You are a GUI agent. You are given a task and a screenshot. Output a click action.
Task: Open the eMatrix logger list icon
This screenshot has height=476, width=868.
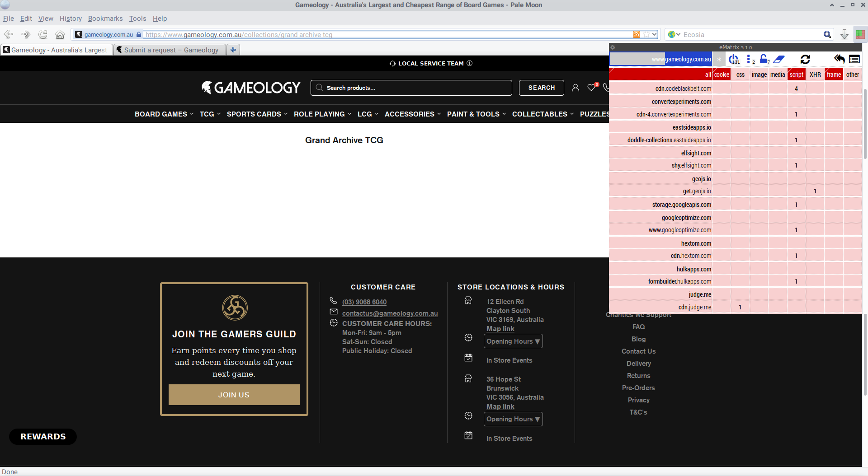pos(854,59)
